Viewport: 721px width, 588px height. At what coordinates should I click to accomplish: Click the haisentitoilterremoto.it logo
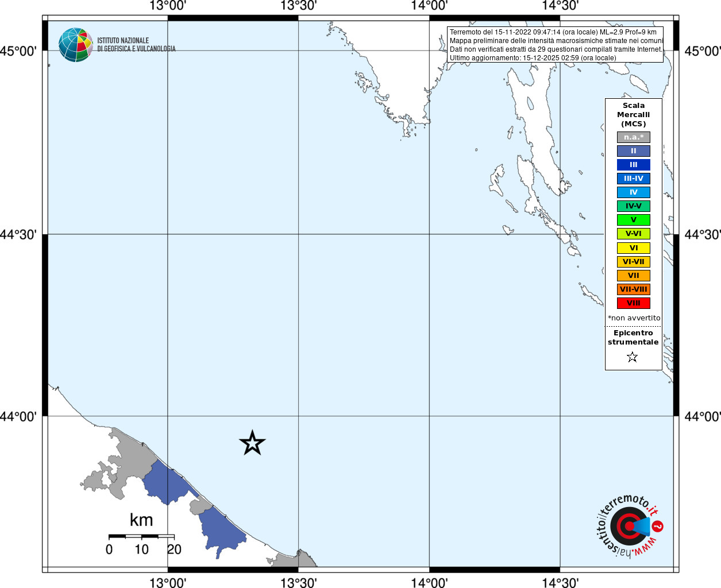(629, 525)
